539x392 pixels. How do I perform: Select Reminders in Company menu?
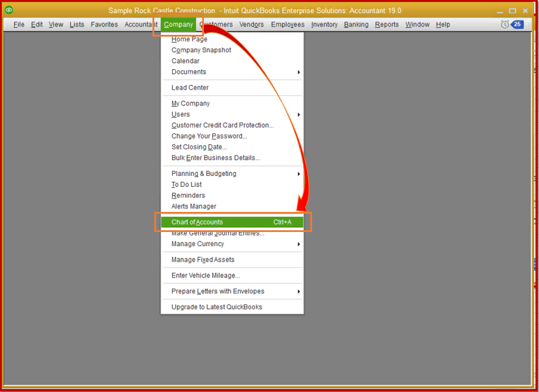point(232,195)
